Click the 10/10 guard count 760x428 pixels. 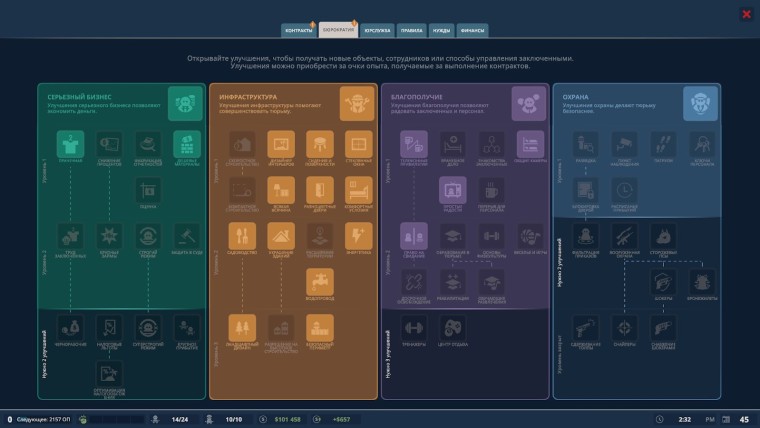[234, 419]
